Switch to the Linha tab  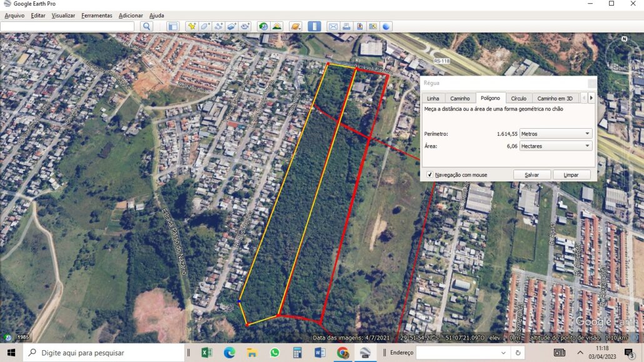(433, 98)
